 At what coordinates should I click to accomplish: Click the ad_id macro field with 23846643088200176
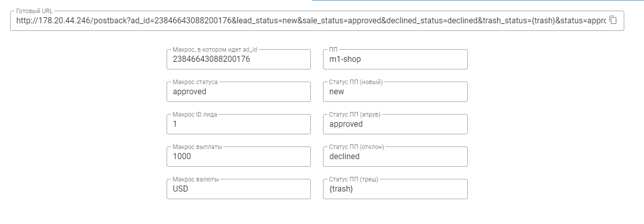coord(238,59)
